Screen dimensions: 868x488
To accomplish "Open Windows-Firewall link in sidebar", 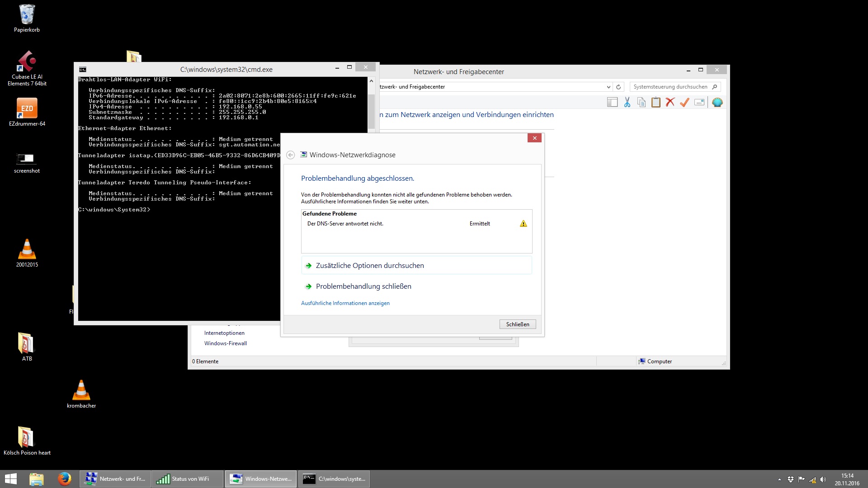I will (225, 343).
